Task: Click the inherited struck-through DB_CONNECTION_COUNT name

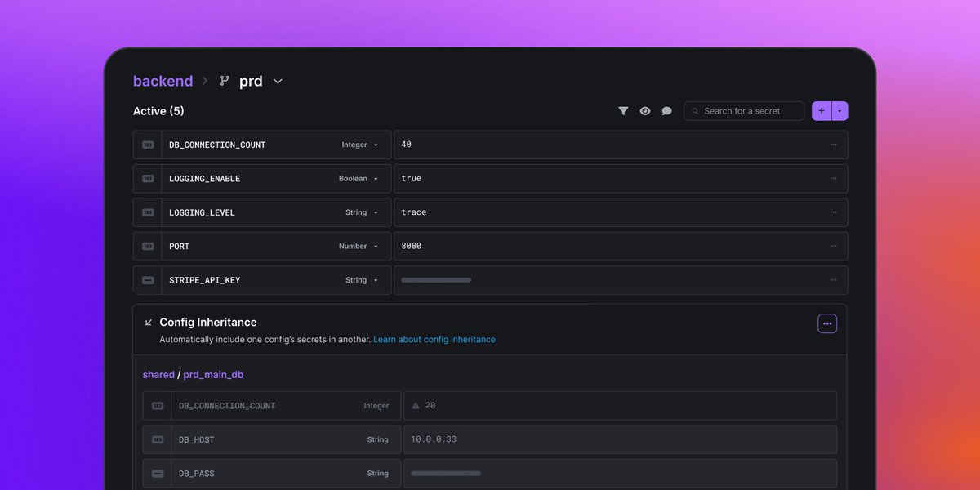Action: click(227, 406)
